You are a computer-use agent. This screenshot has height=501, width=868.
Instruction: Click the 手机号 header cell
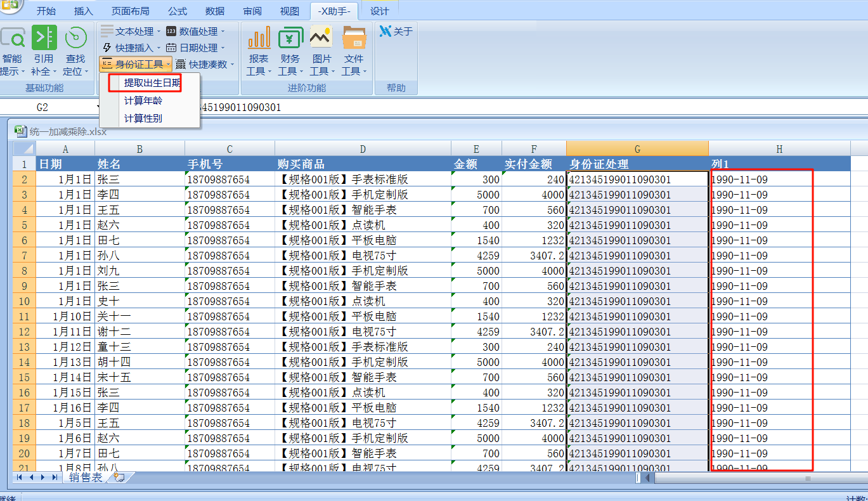coord(230,164)
